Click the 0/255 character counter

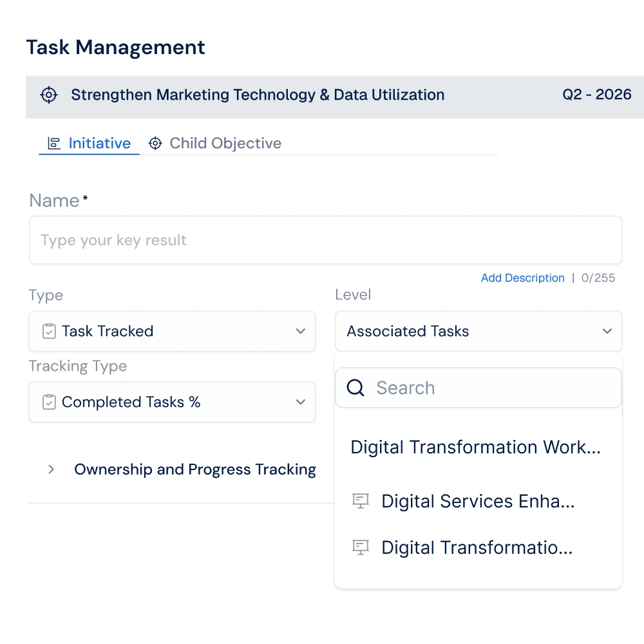(x=598, y=278)
